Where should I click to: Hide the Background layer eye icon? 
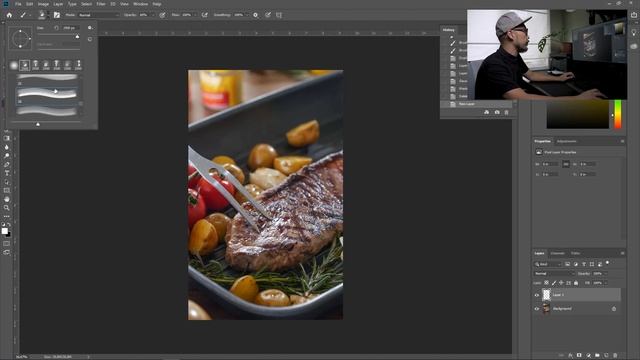(x=537, y=309)
